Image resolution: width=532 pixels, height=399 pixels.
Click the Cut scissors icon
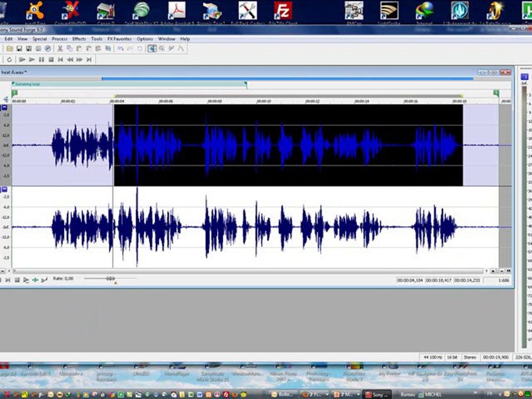[x=60, y=49]
